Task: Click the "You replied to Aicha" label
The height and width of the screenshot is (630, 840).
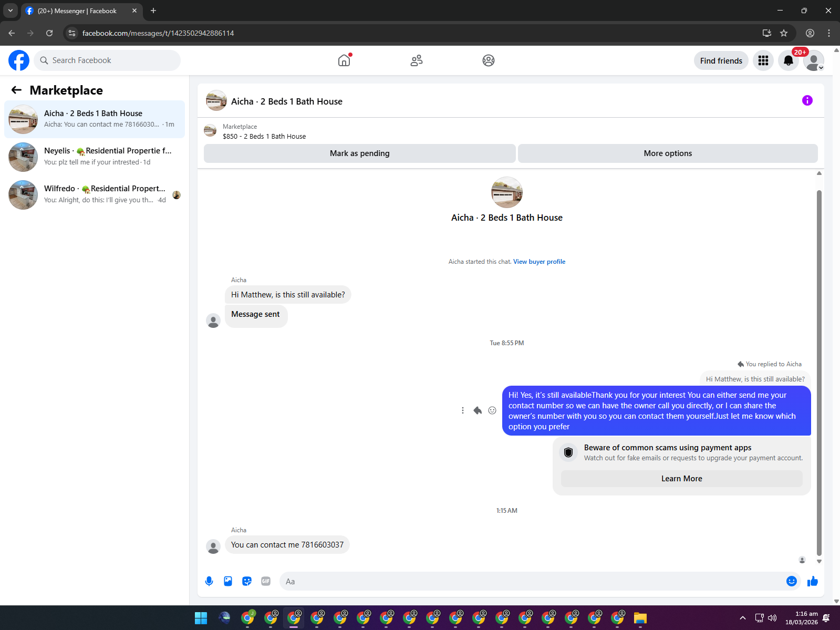Action: (770, 364)
